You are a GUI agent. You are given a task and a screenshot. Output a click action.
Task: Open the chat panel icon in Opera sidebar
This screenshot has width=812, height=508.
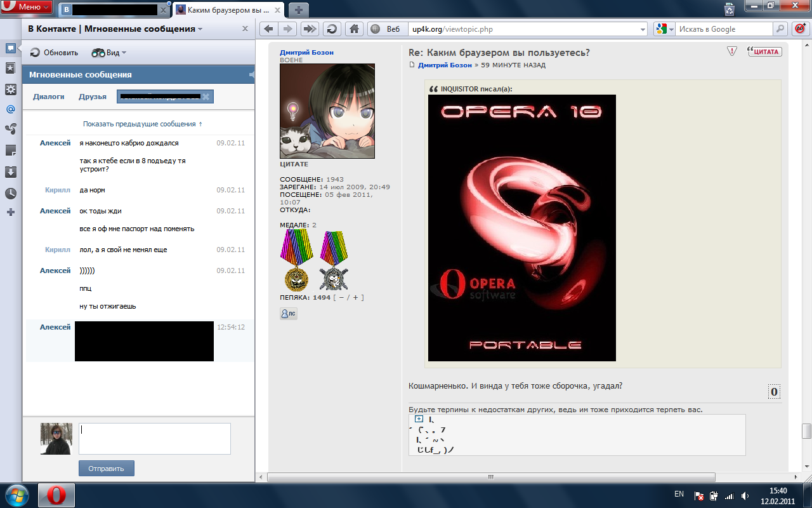click(10, 48)
